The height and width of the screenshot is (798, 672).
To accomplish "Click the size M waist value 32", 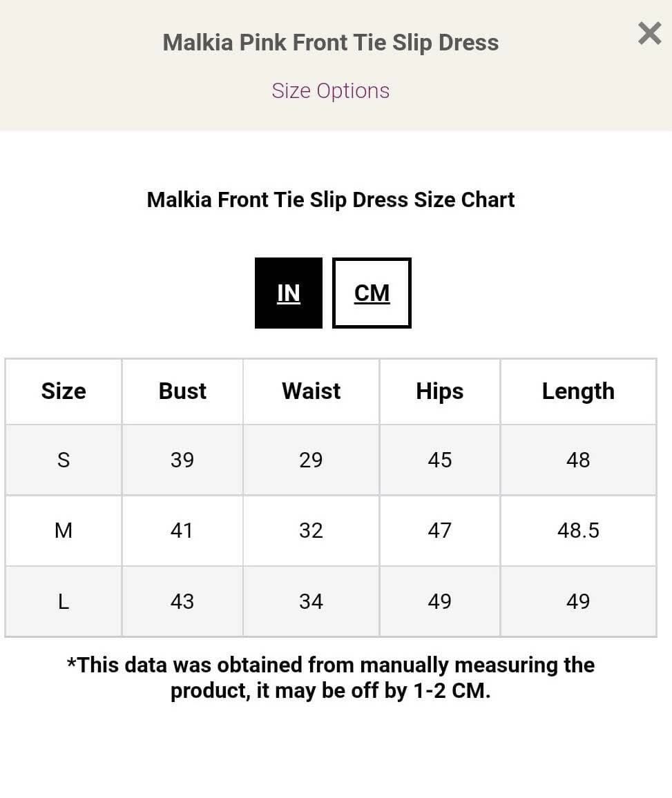I will [311, 530].
